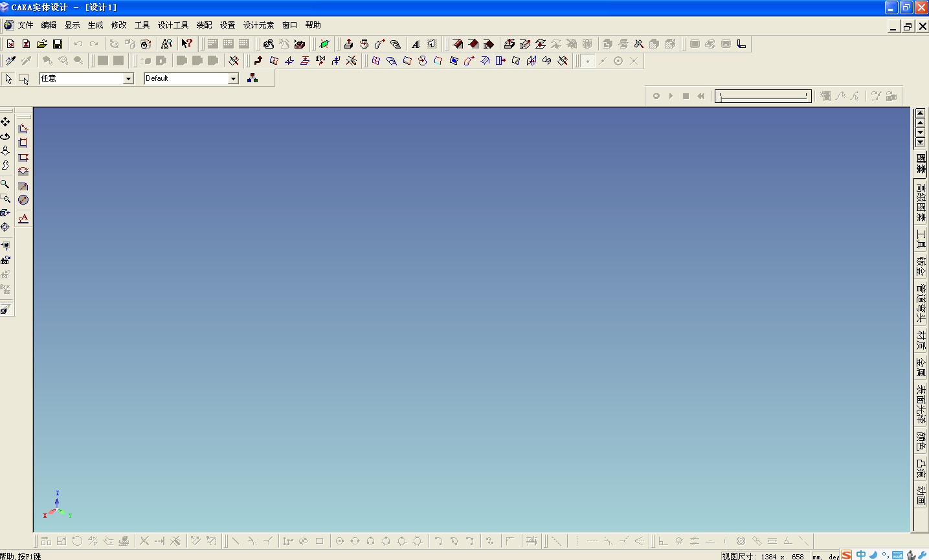This screenshot has height=560, width=929.
Task: Open the 工具 menu
Action: click(x=142, y=25)
